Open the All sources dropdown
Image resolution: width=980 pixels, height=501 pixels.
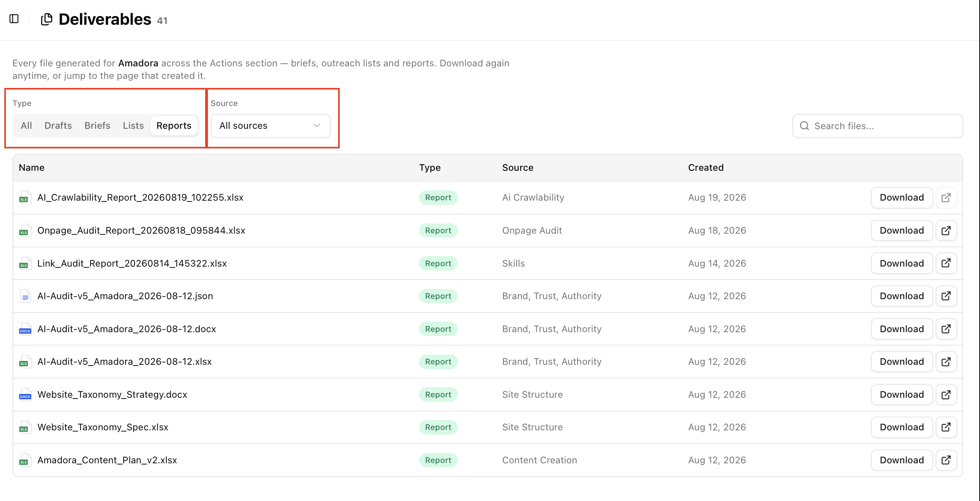pos(271,126)
